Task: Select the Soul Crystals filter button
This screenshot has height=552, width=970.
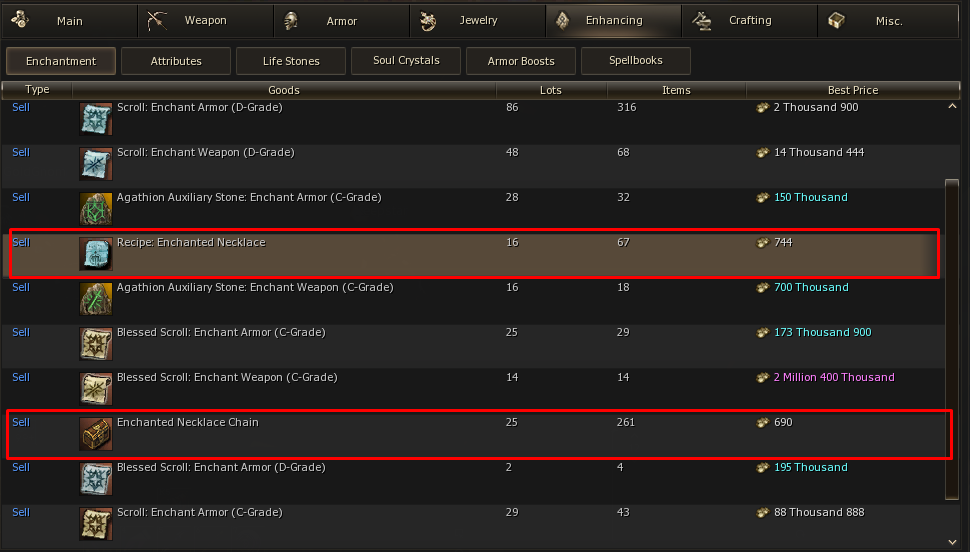Action: pyautogui.click(x=406, y=61)
